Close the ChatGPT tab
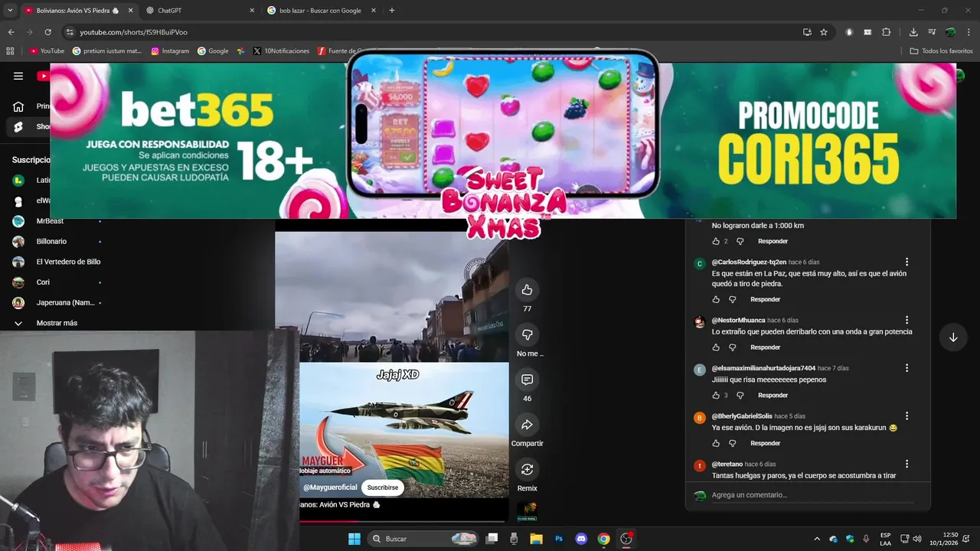This screenshot has width=980, height=551. pyautogui.click(x=252, y=11)
